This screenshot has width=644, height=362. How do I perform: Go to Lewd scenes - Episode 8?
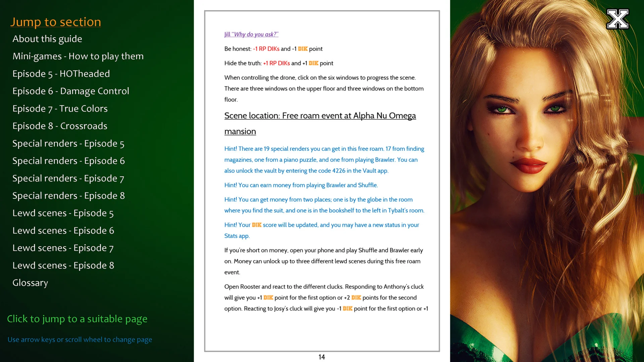63,265
